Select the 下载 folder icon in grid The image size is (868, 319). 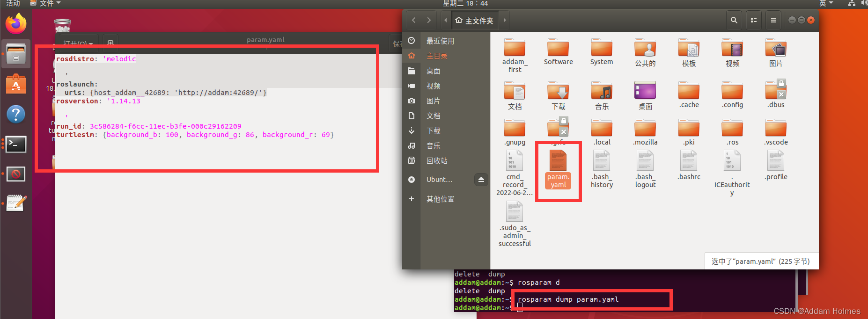click(558, 96)
